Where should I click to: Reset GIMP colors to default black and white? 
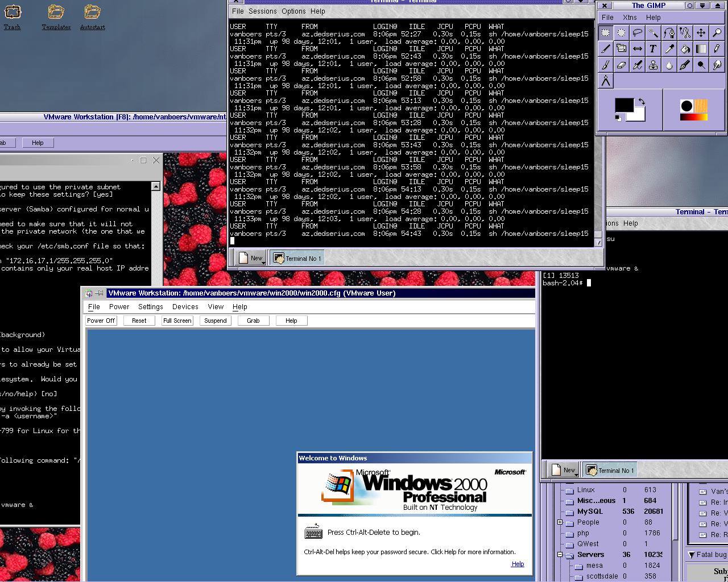click(618, 118)
